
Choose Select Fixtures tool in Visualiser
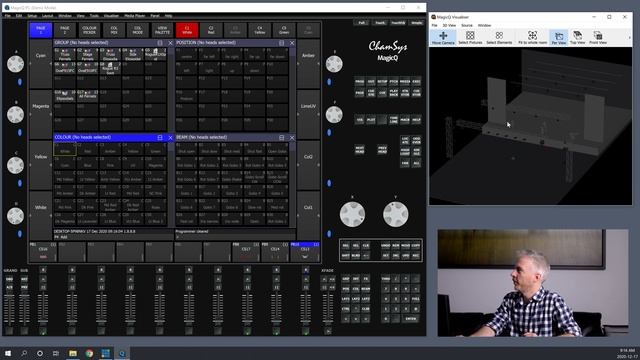tap(470, 38)
